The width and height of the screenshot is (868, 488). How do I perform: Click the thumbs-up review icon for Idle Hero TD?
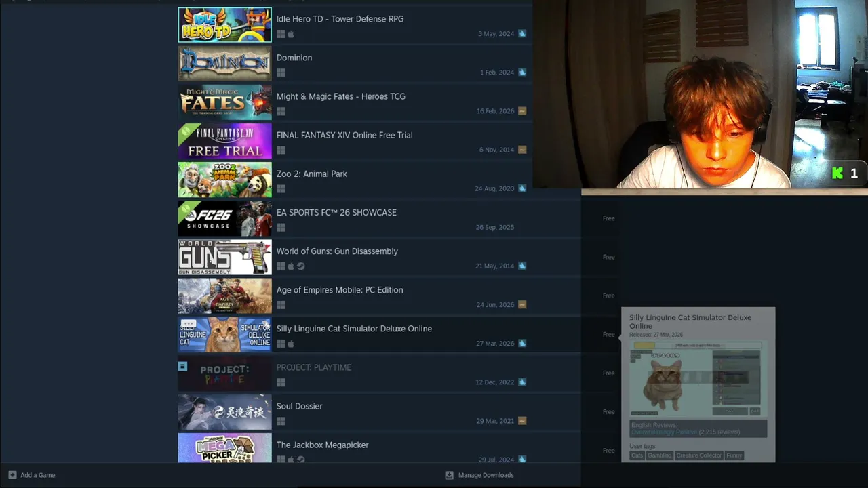[x=522, y=33]
